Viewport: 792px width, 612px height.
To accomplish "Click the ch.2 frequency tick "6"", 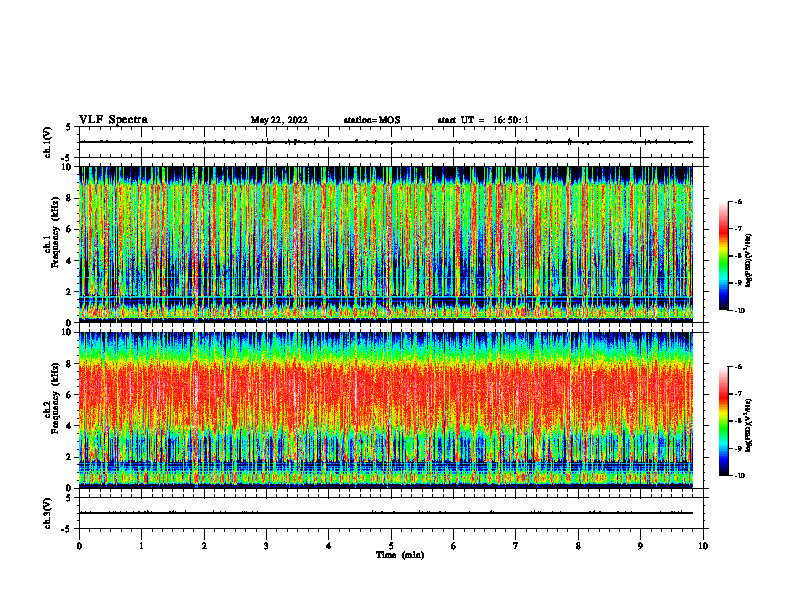I will [69, 395].
